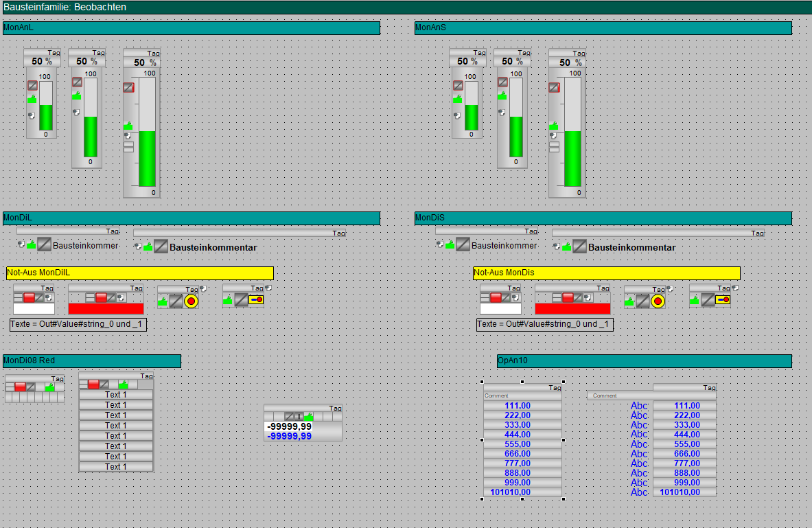
Task: Click the green lock icon above the -99999,99 values
Action: 309,417
